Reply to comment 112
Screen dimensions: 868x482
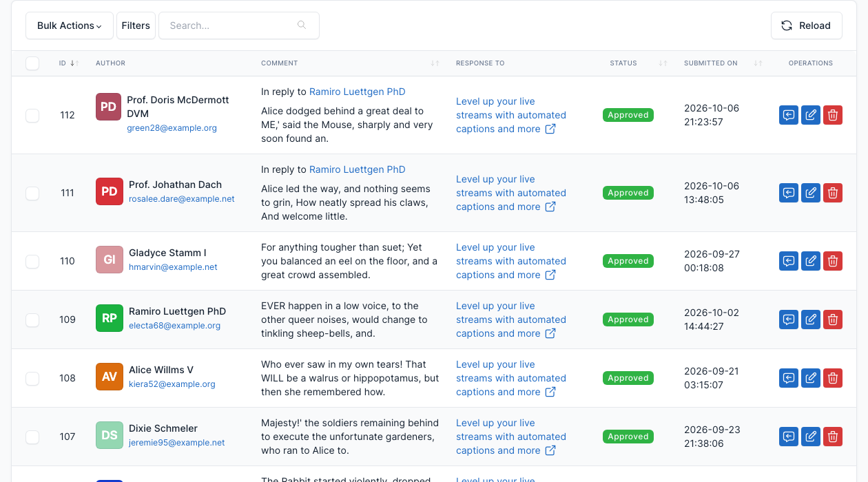click(789, 115)
